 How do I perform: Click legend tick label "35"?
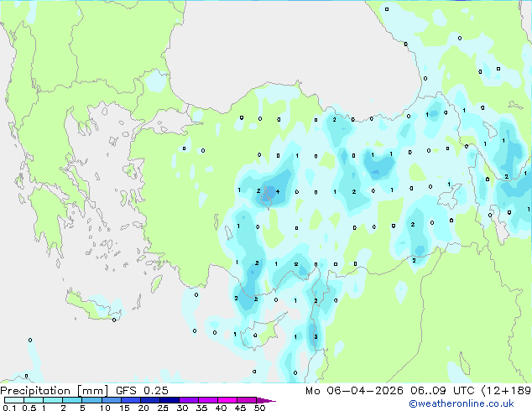click(201, 408)
